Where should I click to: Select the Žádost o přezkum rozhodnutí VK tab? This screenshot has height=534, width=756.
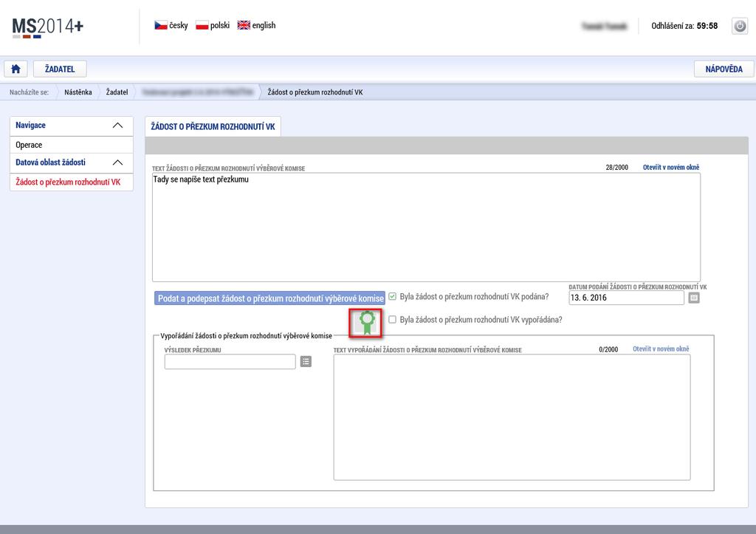(x=213, y=126)
